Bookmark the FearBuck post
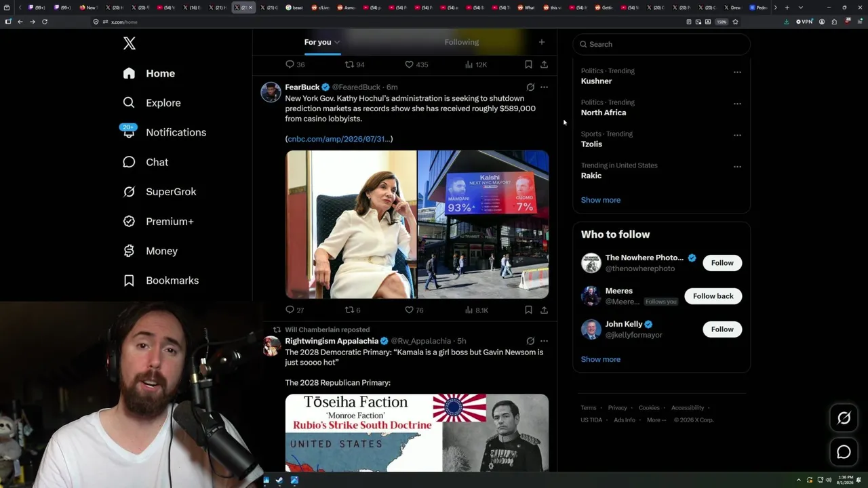This screenshot has height=488, width=868. pyautogui.click(x=528, y=310)
